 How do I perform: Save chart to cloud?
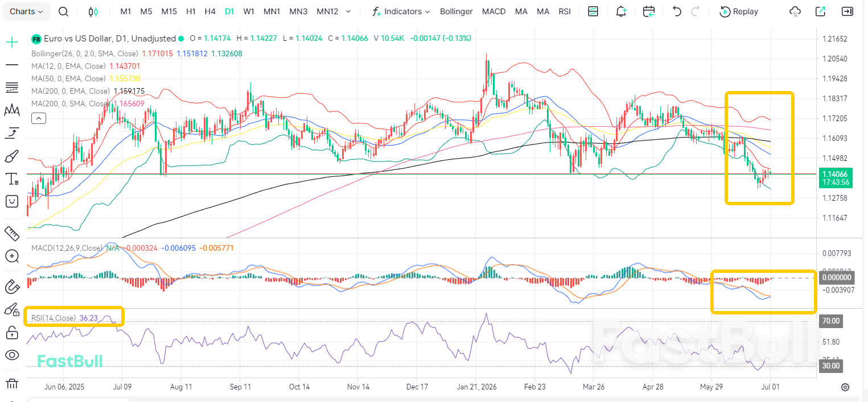(796, 11)
